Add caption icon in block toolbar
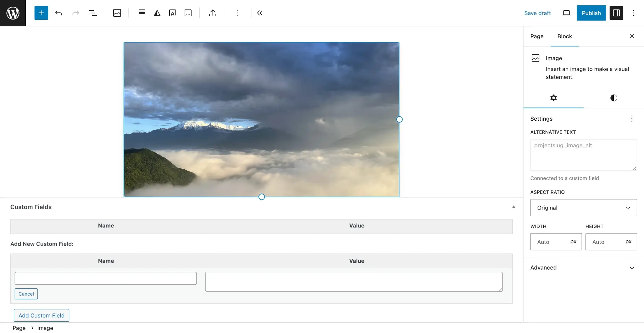Image resolution: width=644 pixels, height=333 pixels. (188, 13)
